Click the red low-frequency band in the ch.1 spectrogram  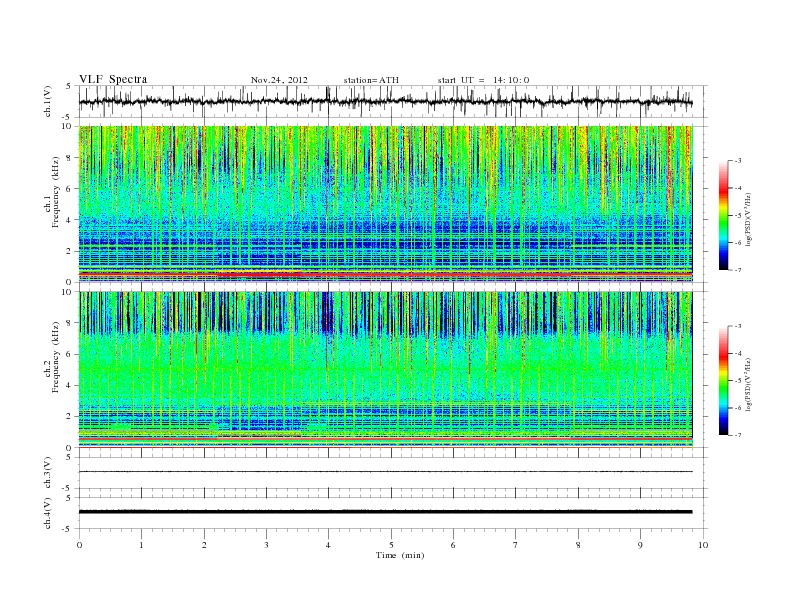385,274
